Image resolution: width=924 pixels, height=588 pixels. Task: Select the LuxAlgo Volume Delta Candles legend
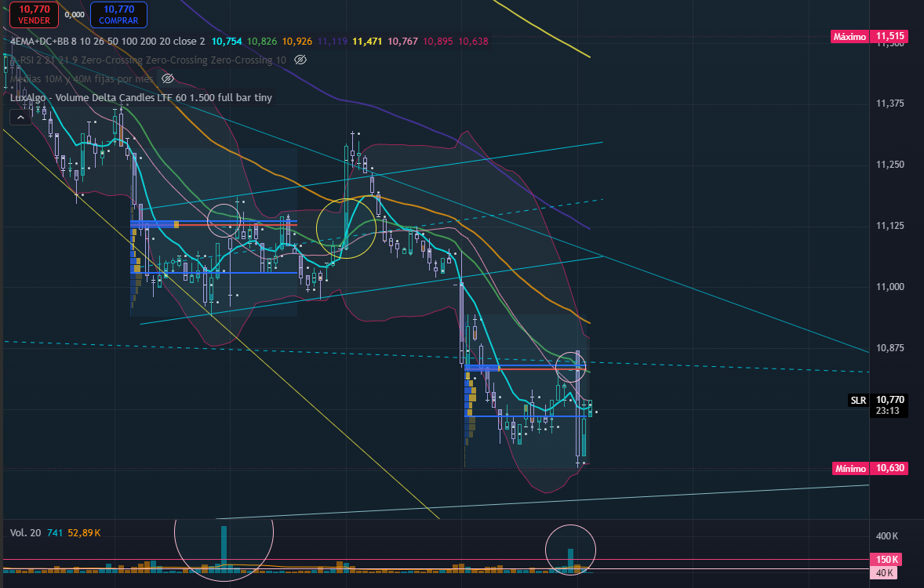(141, 98)
